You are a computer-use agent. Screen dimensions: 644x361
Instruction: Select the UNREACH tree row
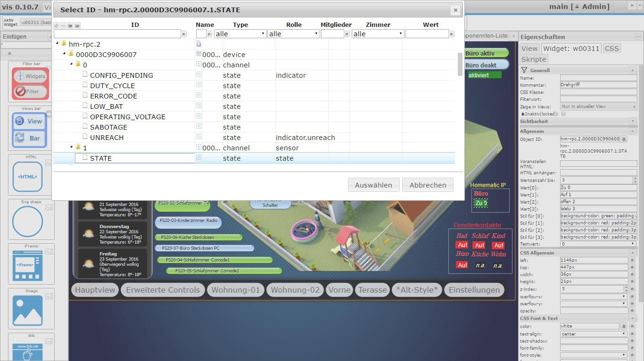coord(254,138)
